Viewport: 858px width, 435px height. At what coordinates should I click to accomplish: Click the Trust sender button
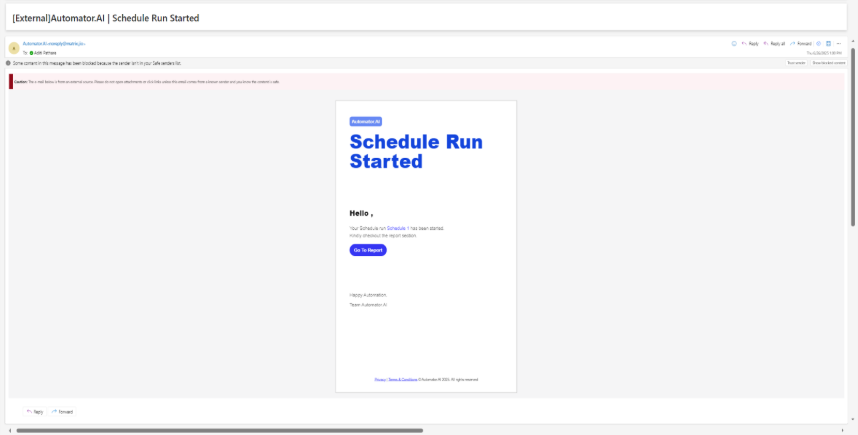click(x=796, y=63)
